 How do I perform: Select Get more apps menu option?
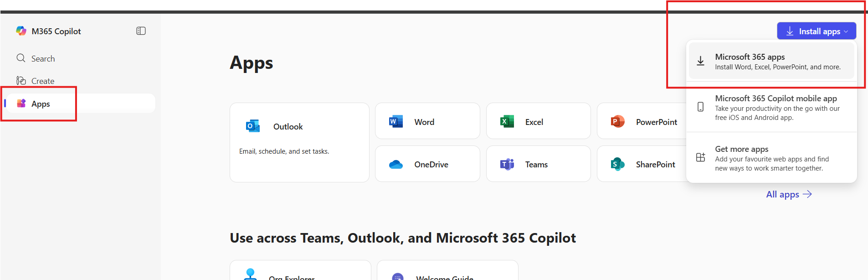coord(771,158)
